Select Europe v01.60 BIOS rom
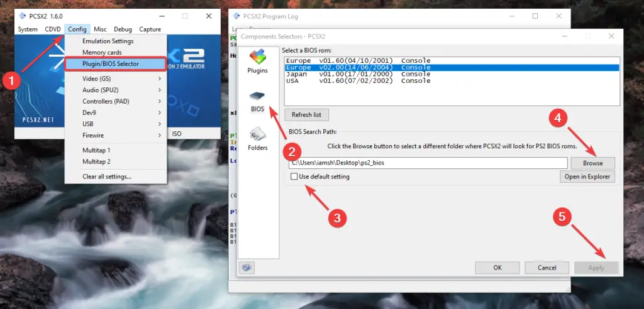The width and height of the screenshot is (644, 309). [452, 61]
